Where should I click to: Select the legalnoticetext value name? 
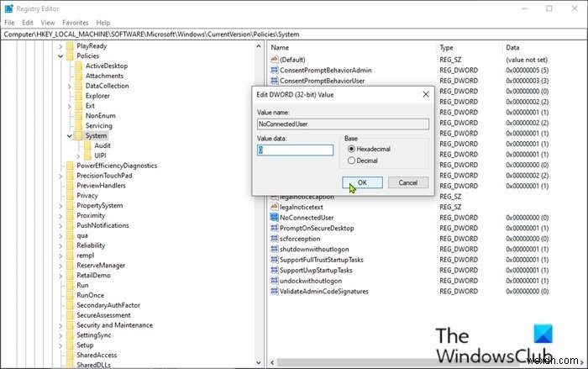[302, 208]
